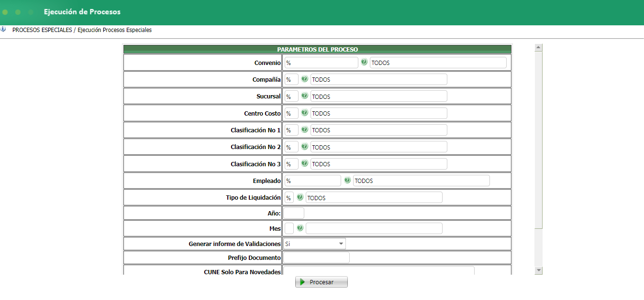Click the Procesar button

pyautogui.click(x=322, y=282)
